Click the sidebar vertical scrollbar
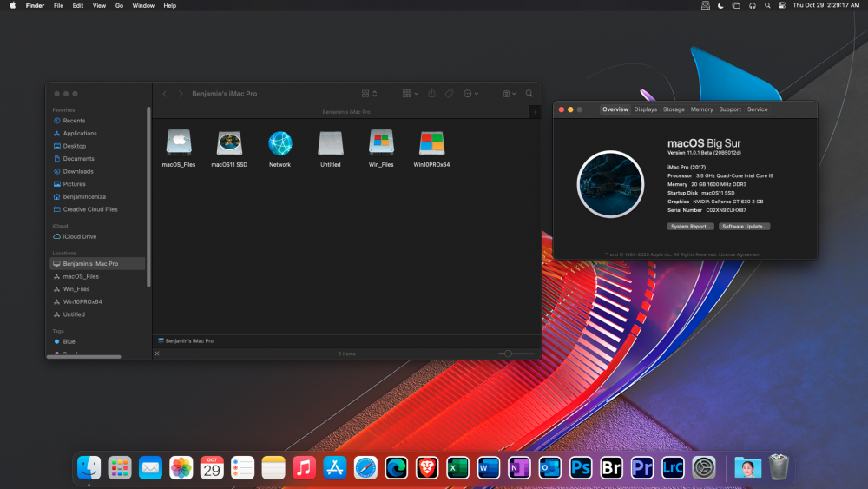 pos(148,196)
